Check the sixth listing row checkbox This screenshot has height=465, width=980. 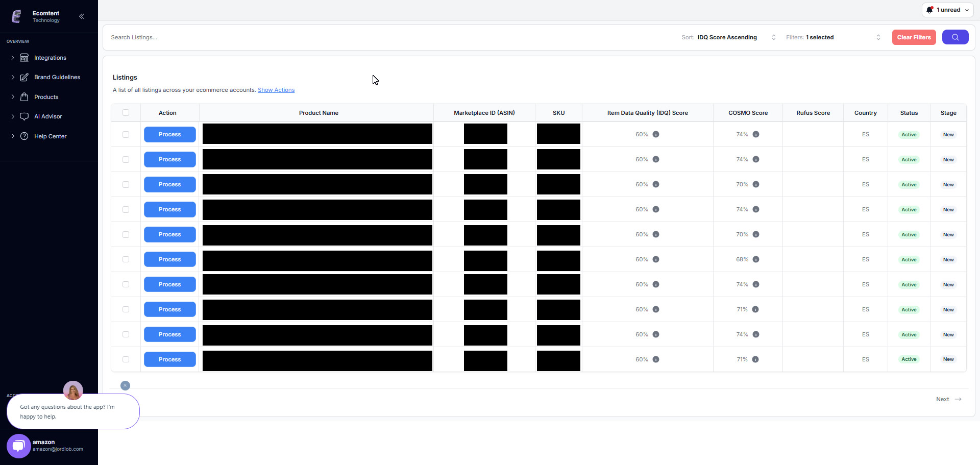(x=126, y=259)
